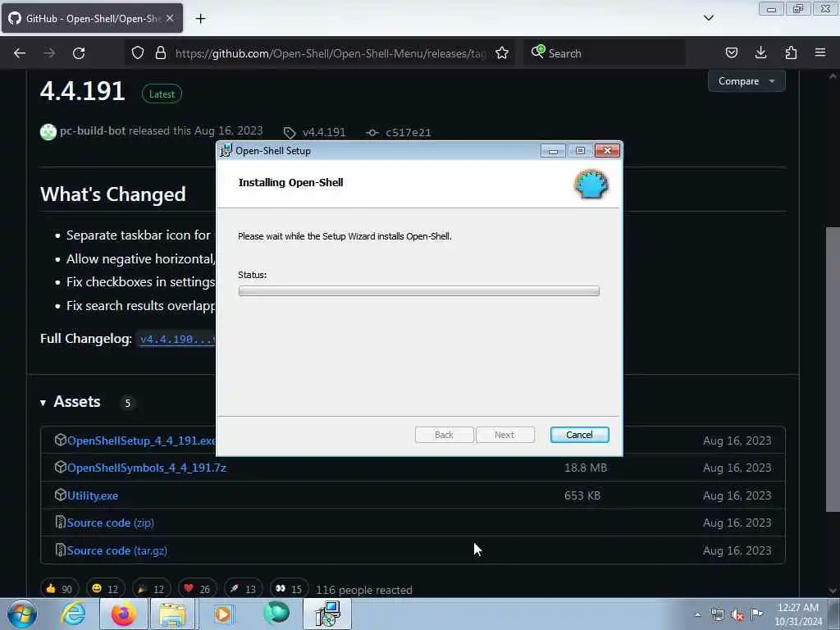The width and height of the screenshot is (840, 630).
Task: Click the installer progress bar
Action: pos(418,291)
